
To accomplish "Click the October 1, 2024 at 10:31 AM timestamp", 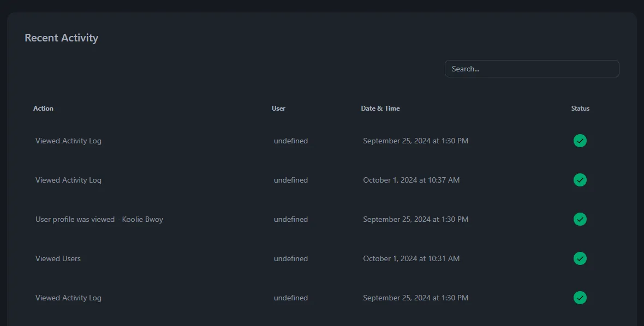I will (x=411, y=259).
